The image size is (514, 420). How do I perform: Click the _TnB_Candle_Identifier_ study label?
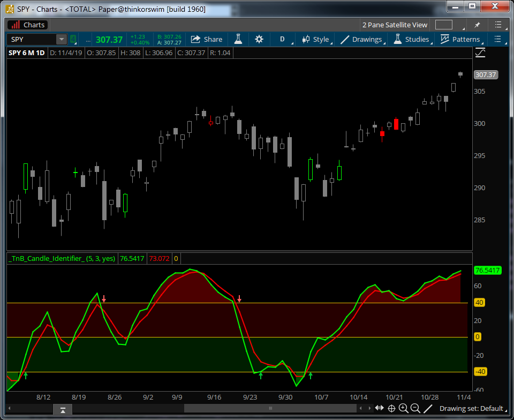tap(62, 258)
